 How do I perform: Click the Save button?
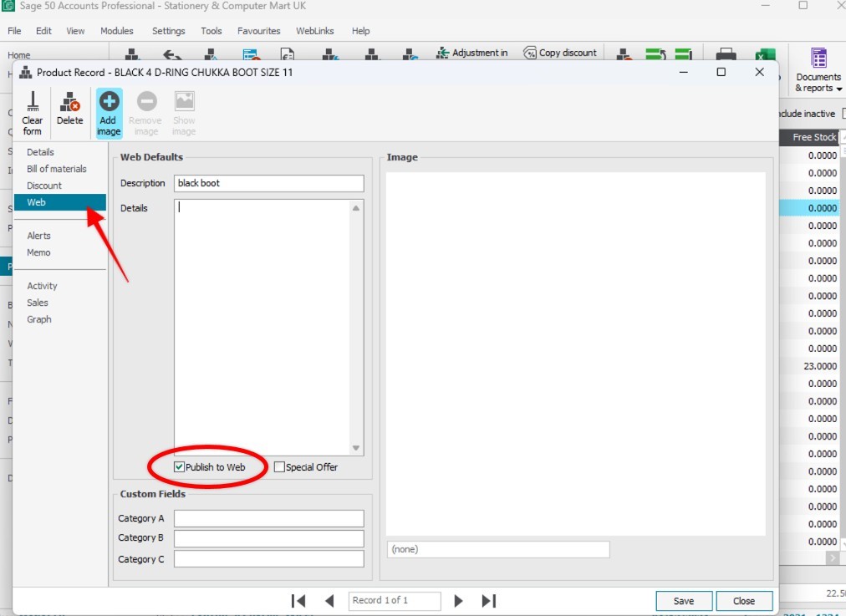[684, 600]
